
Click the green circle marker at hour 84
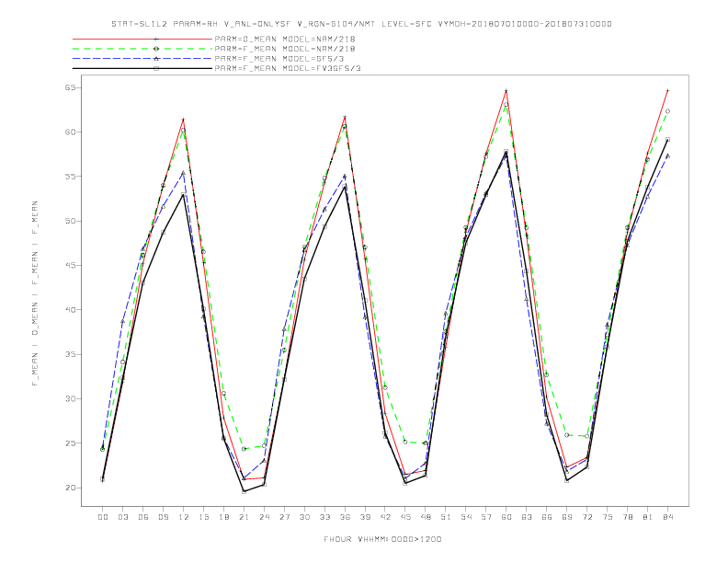click(x=668, y=111)
